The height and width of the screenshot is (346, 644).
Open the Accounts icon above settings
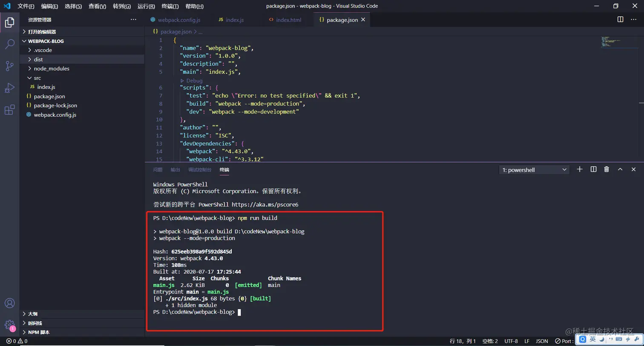10,303
